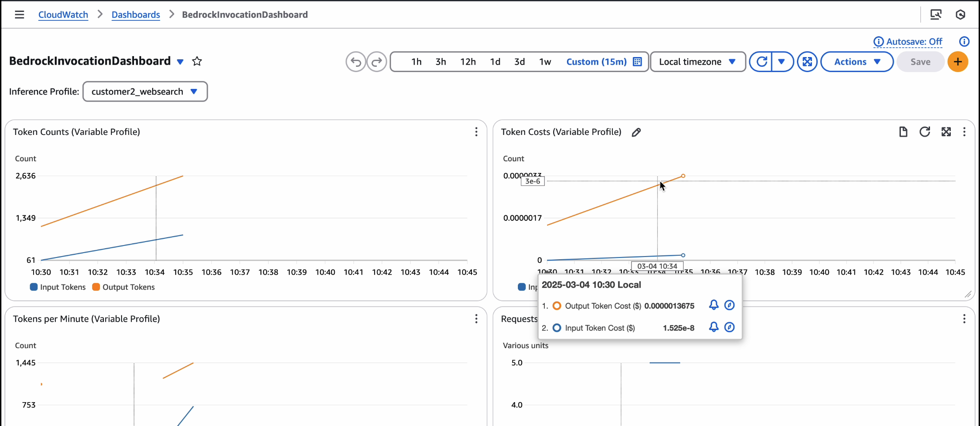The width and height of the screenshot is (980, 426).
Task: Click the BedrockInvocationDashboard breadcrumb text
Action: tap(245, 15)
